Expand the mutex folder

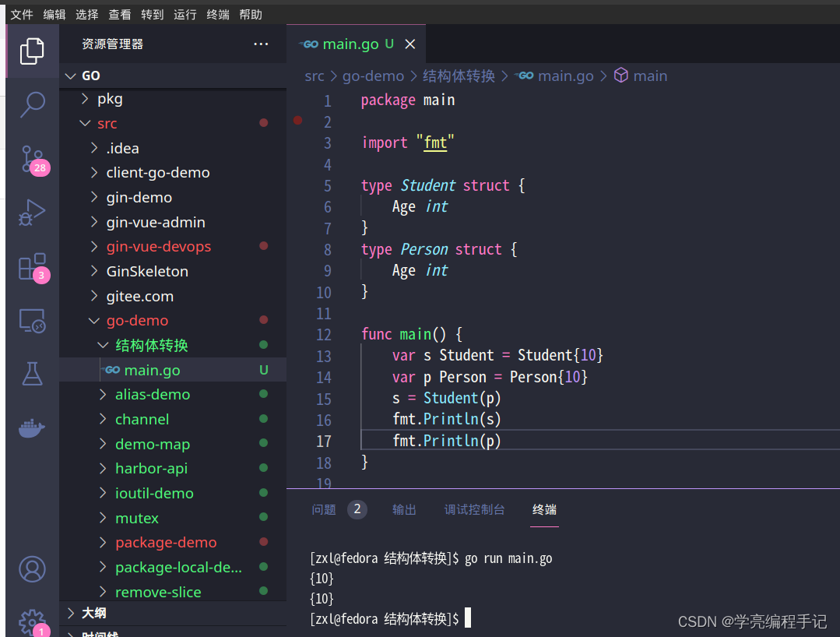coord(103,518)
